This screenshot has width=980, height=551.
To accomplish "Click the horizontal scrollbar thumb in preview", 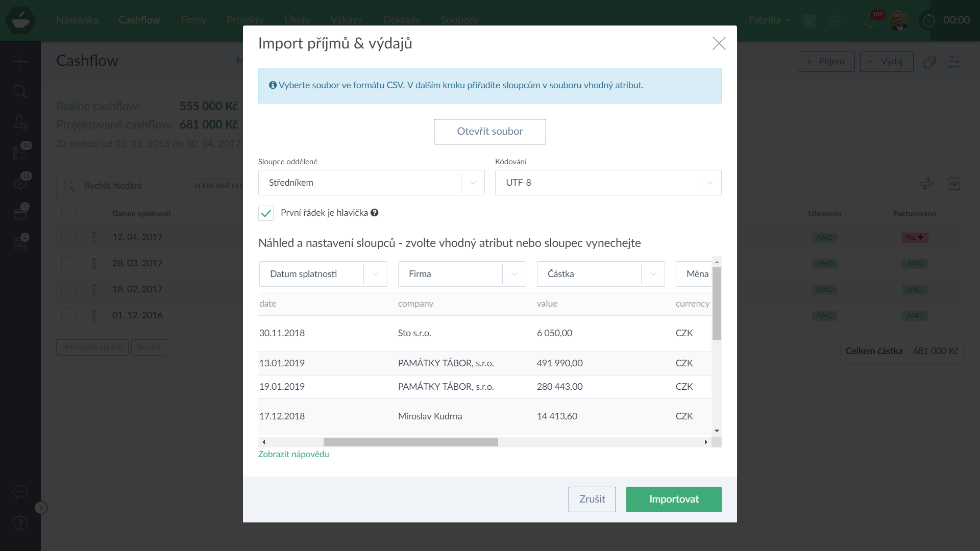I will (410, 442).
